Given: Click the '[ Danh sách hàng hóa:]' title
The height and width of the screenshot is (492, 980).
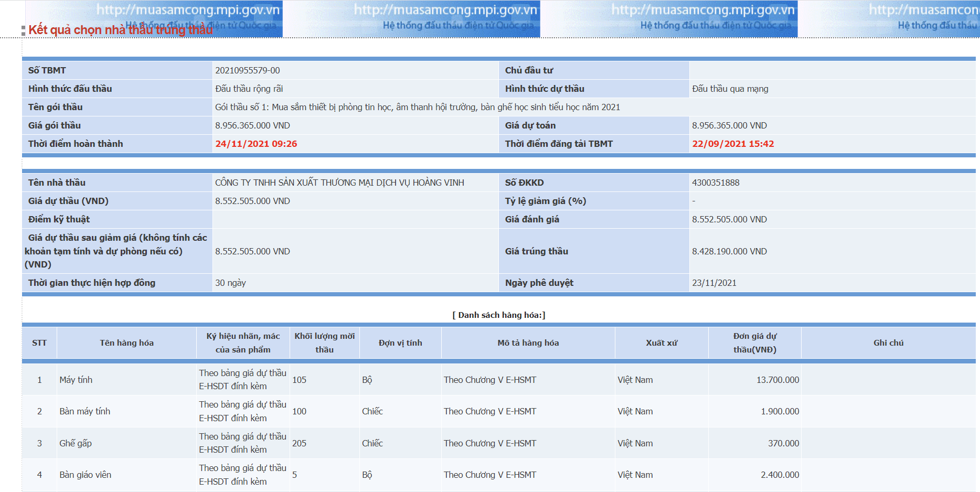Looking at the screenshot, I should 498,315.
